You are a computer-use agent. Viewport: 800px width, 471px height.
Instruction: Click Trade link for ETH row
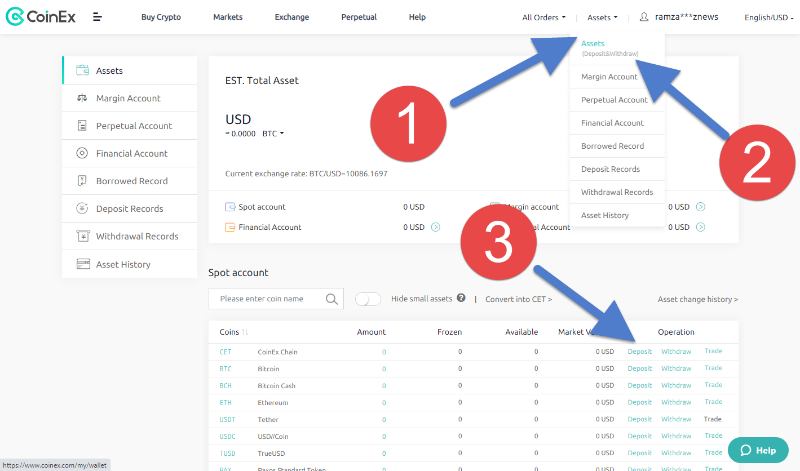713,402
